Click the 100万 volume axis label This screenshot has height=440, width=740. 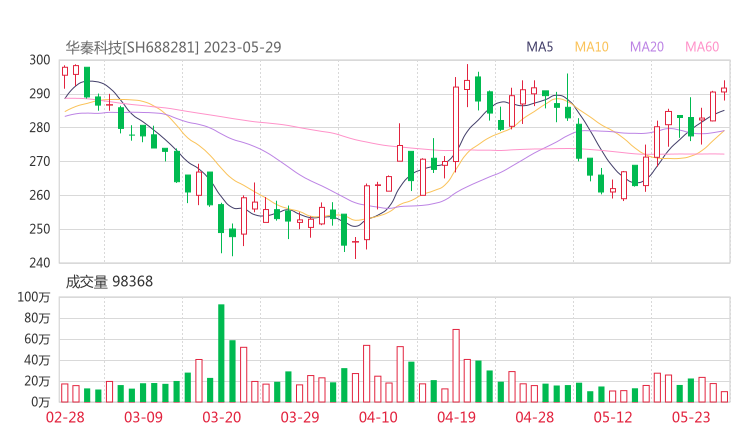click(x=34, y=297)
